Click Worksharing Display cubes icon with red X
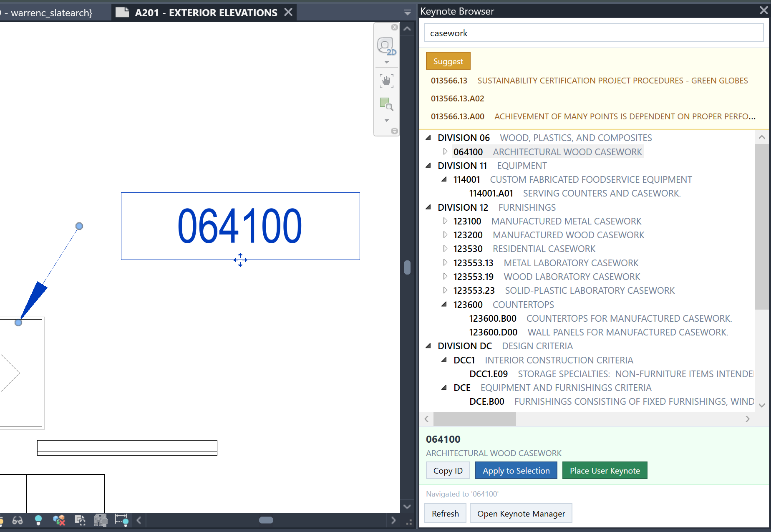Screen dimensions: 771x532 (x=59, y=520)
